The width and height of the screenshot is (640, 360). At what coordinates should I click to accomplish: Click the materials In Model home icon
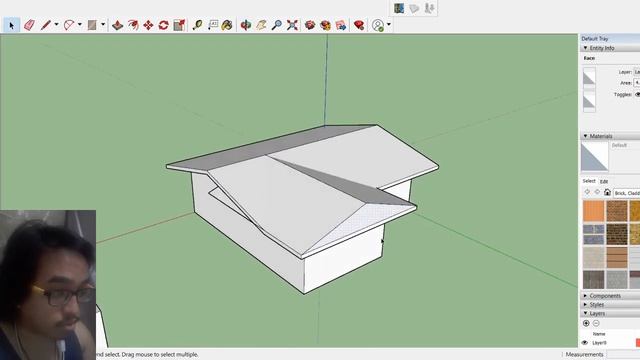[x=607, y=192]
